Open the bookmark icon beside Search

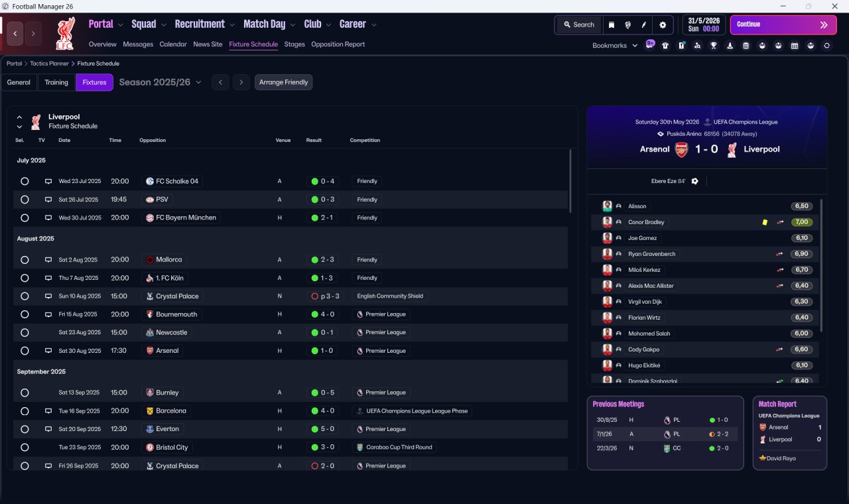[x=612, y=25]
